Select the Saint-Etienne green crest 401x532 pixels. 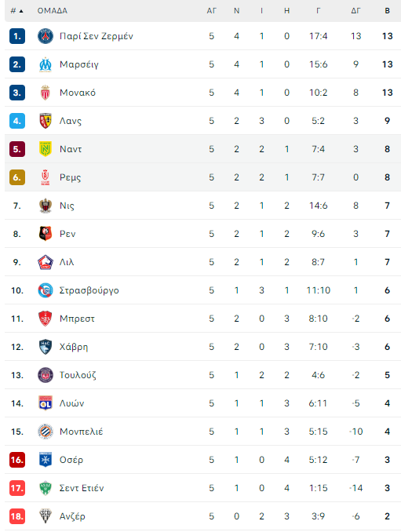point(45,488)
